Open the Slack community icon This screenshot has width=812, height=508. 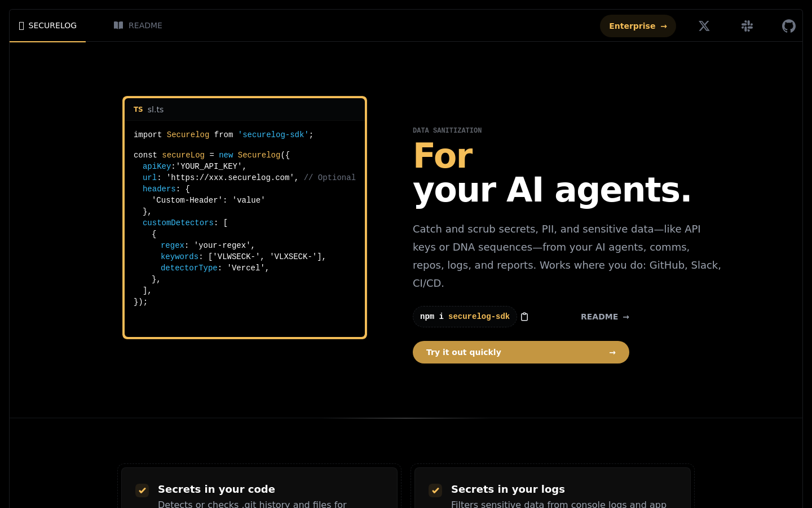747,26
